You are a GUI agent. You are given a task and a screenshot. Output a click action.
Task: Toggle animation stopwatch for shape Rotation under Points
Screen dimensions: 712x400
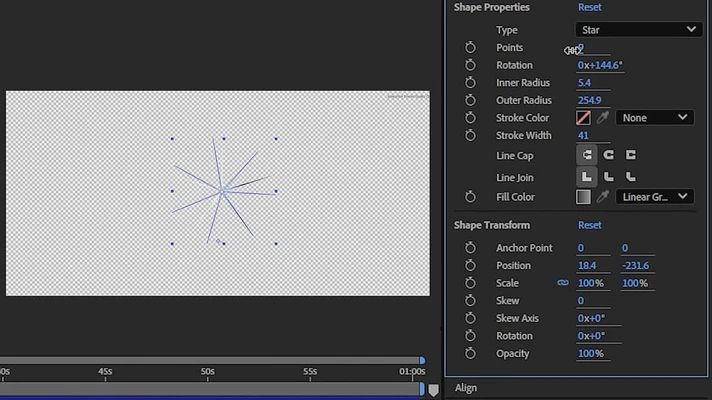pyautogui.click(x=470, y=65)
